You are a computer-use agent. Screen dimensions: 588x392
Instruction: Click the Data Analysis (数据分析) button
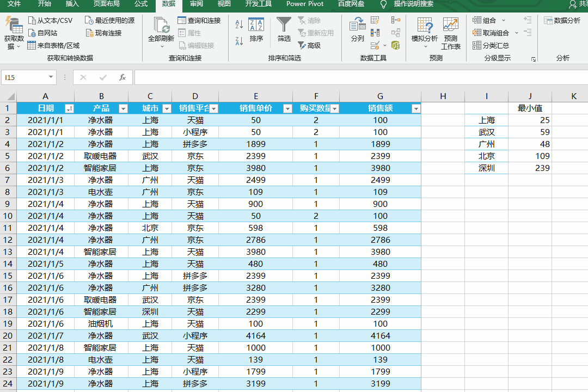click(x=562, y=20)
